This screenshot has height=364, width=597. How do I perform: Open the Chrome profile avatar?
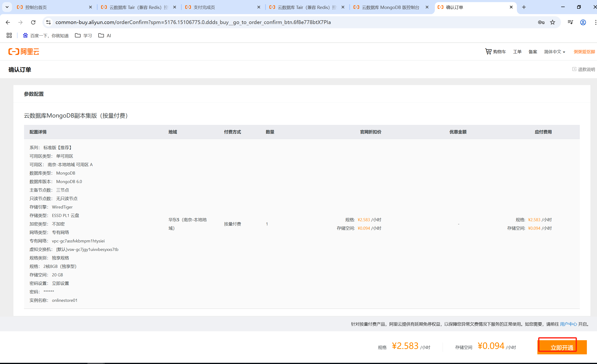583,22
